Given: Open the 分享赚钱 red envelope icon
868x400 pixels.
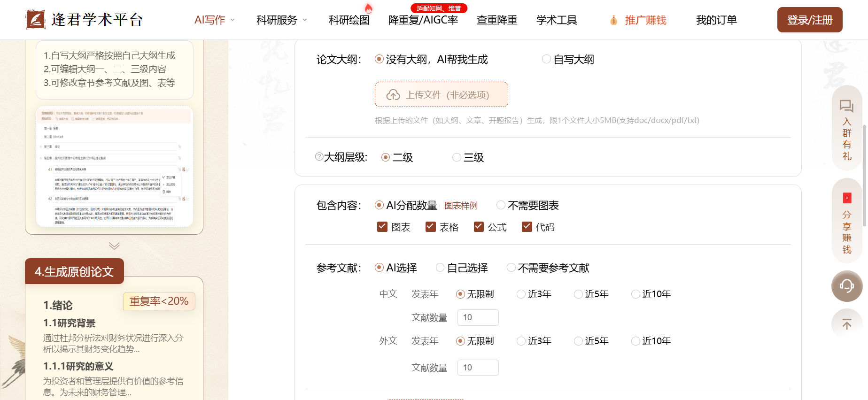Looking at the screenshot, I should coord(847,198).
